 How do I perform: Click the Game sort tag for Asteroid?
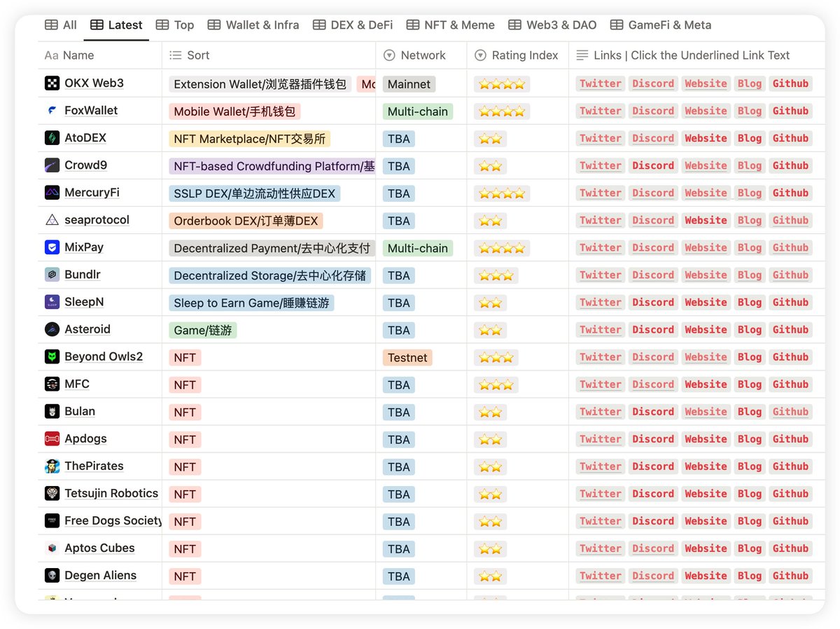pyautogui.click(x=203, y=330)
